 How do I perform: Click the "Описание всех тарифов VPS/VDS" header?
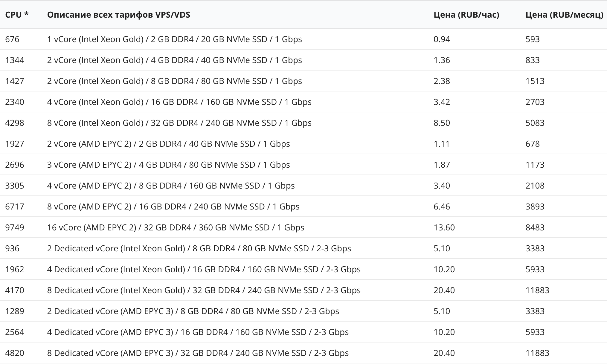pyautogui.click(x=119, y=15)
